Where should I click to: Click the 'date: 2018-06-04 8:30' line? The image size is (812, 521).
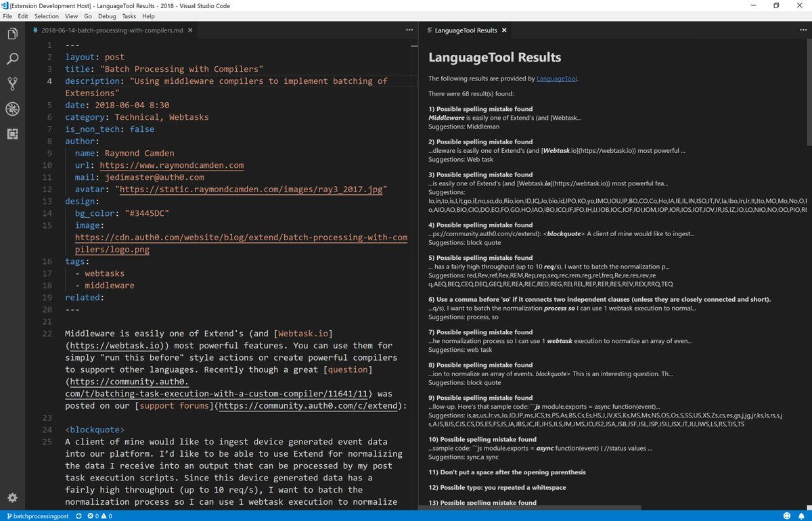[x=117, y=105]
